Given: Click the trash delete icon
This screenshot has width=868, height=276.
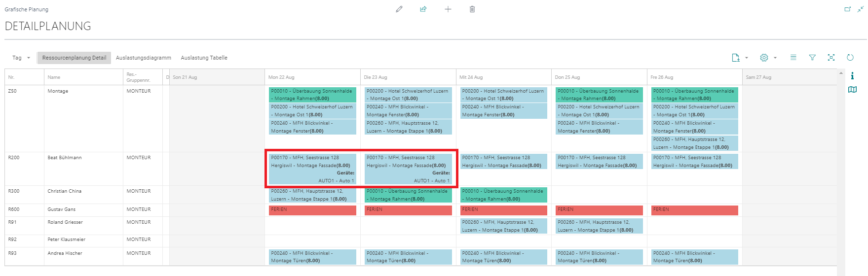Looking at the screenshot, I should click(472, 9).
